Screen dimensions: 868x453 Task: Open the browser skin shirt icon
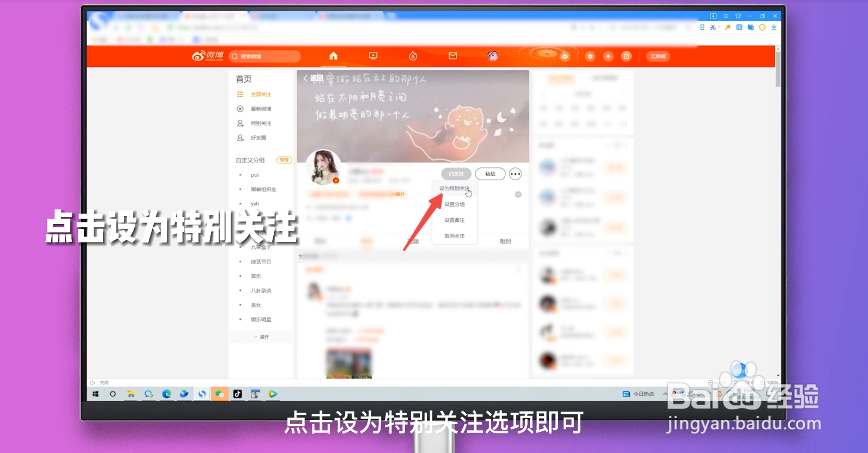tap(738, 16)
